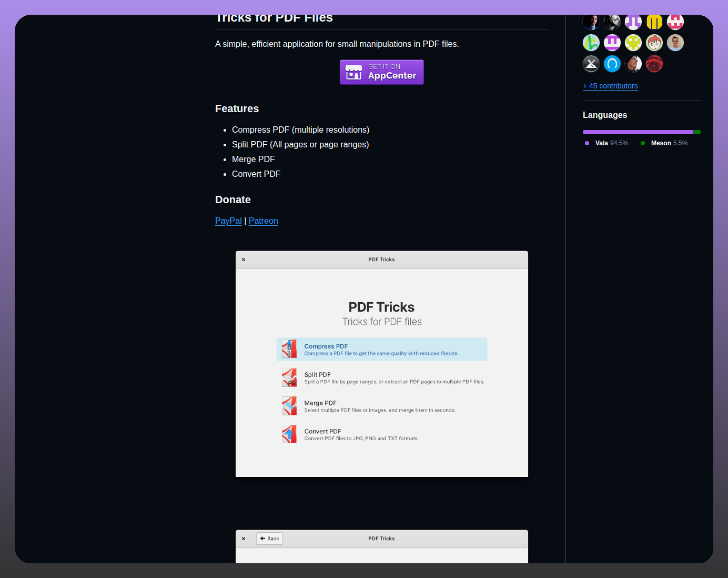Click the light purple identicon beside the yellow avatar
This screenshot has width=728, height=578.
pyautogui.click(x=633, y=22)
